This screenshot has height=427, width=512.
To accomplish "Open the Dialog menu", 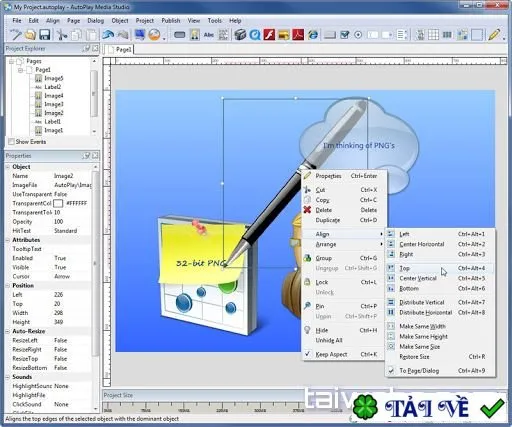I will (96, 21).
